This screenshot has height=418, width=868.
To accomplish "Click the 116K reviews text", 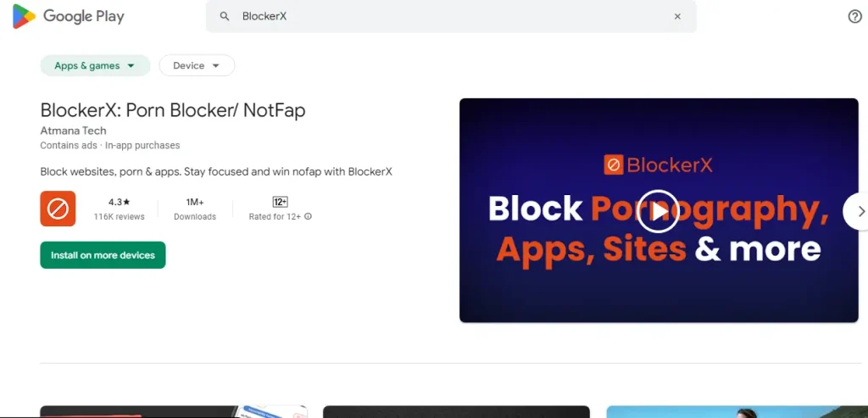I will coord(119,216).
